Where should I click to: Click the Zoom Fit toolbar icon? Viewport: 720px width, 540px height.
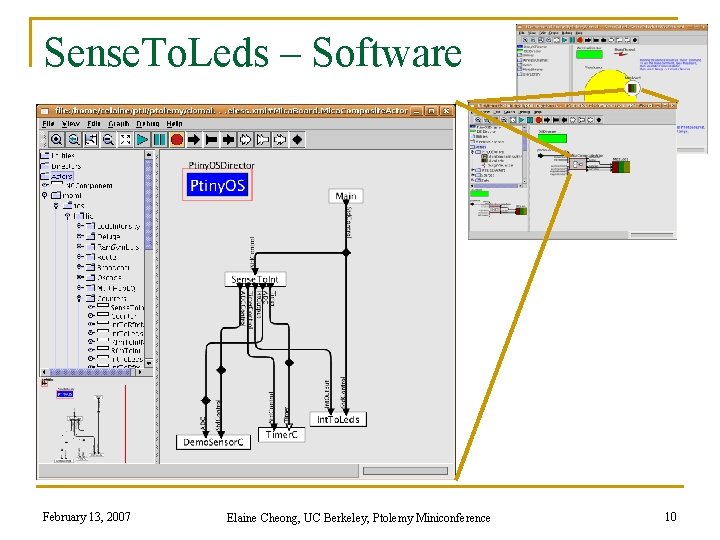tap(91, 139)
